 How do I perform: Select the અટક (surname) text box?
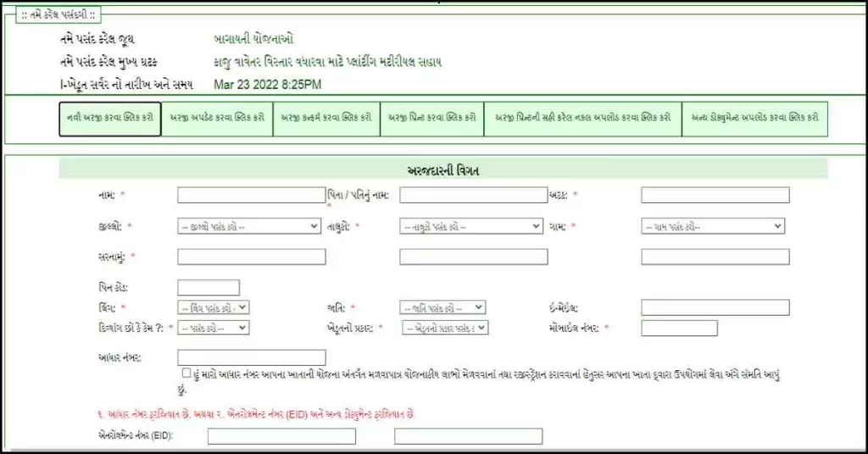point(715,196)
